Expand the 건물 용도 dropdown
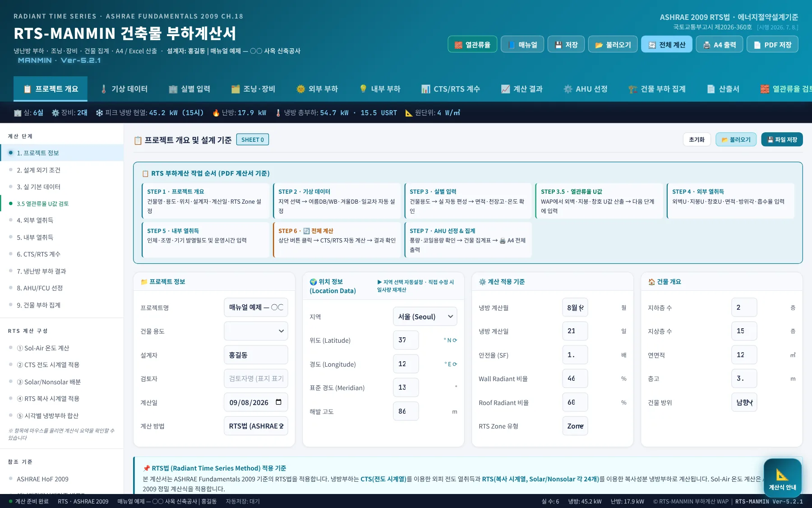The height and width of the screenshot is (508, 812). pos(256,331)
